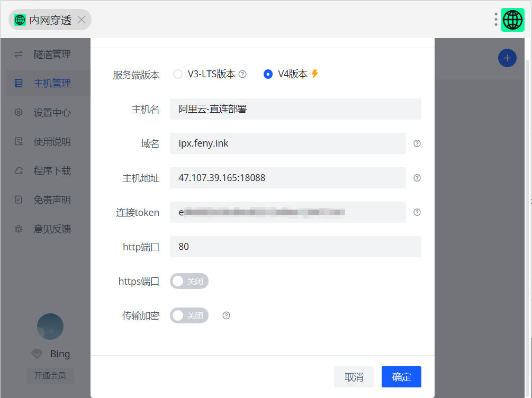Click globe icon in 内网穿透 tab
This screenshot has height=398, width=532.
(20, 20)
